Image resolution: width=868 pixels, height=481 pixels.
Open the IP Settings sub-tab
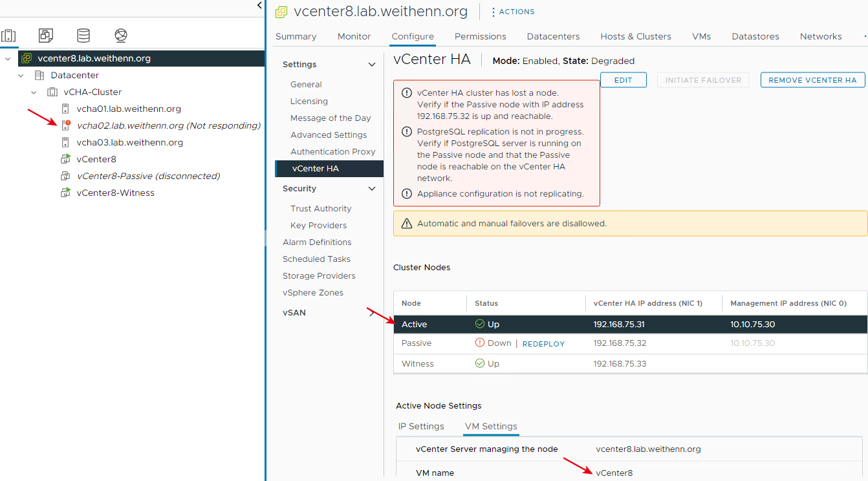click(x=421, y=426)
